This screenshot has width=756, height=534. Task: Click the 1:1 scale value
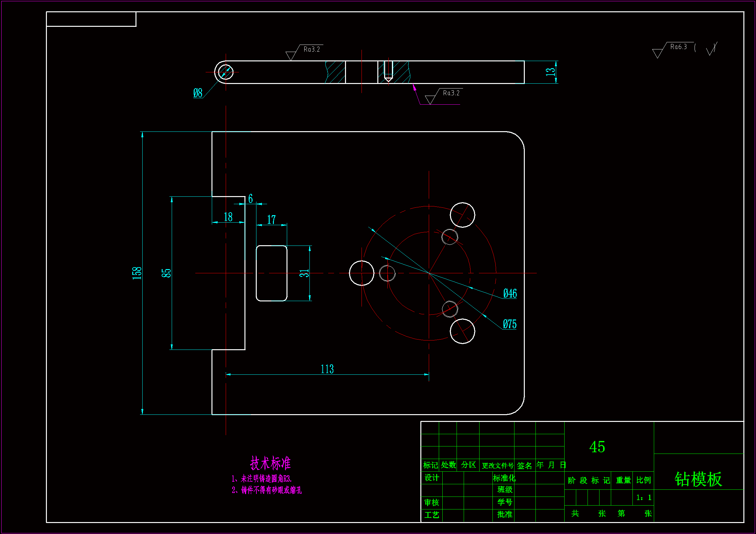pyautogui.click(x=643, y=497)
